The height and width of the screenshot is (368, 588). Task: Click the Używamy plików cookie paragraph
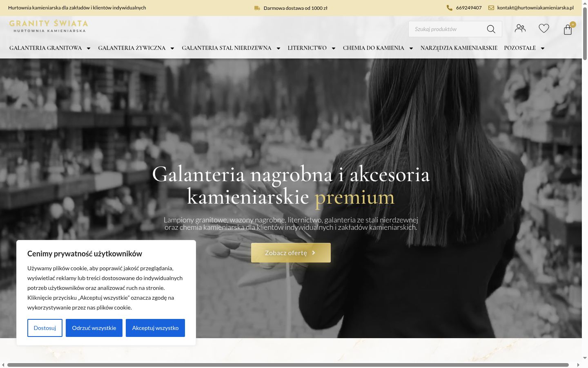[x=105, y=288]
